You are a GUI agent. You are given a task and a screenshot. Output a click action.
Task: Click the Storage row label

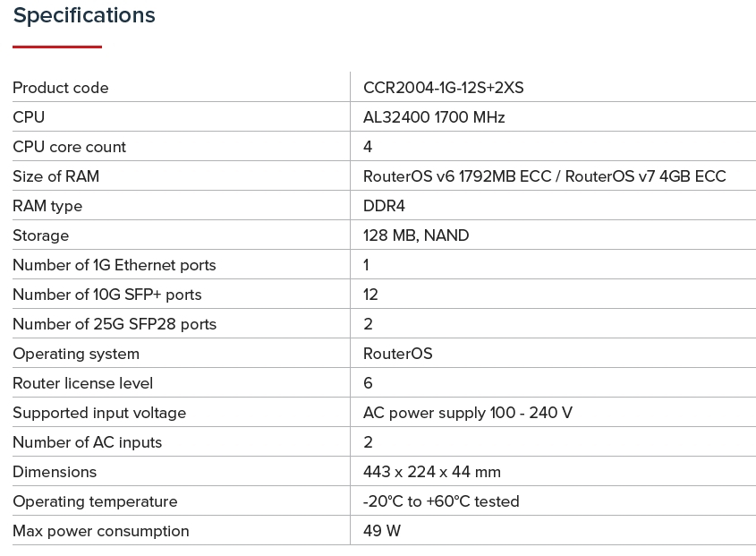(40, 235)
